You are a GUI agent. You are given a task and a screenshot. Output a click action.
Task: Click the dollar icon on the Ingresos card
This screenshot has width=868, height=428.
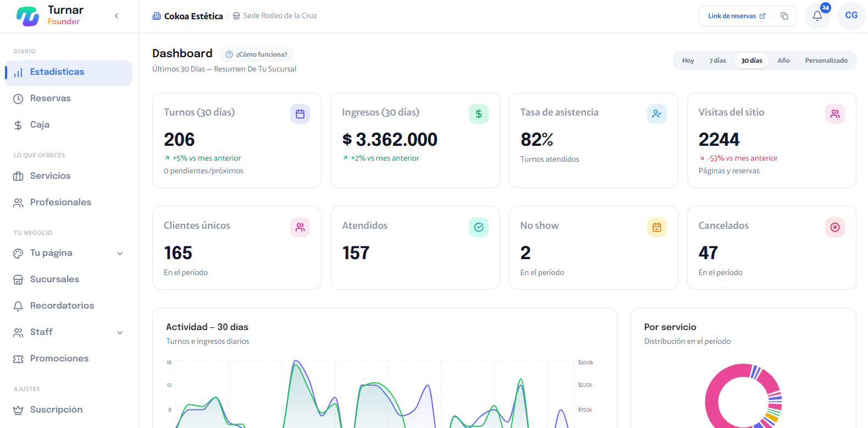click(479, 114)
